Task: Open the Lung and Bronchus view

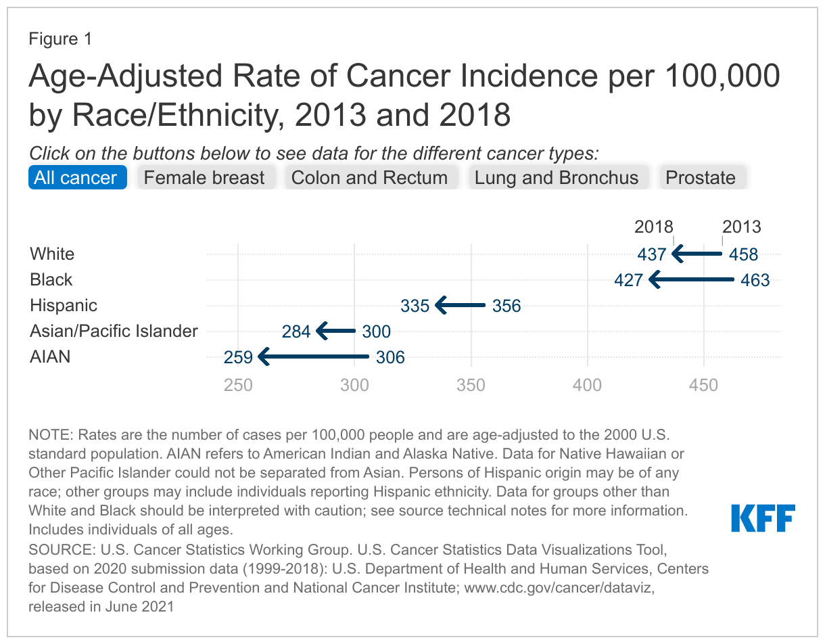Action: click(x=557, y=177)
